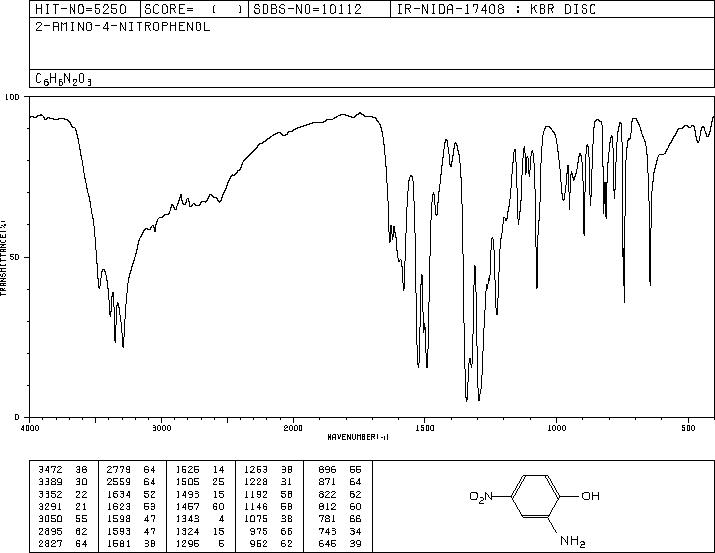Screen dimensions: 715x553
Task: Click peak table entry 871
Action: tap(327, 482)
